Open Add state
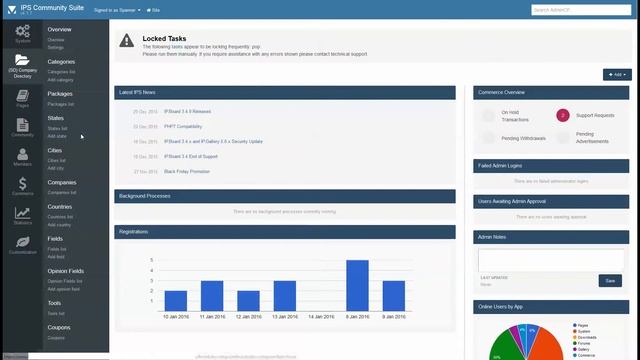Viewport: 640px width, 360px height. coord(57,136)
